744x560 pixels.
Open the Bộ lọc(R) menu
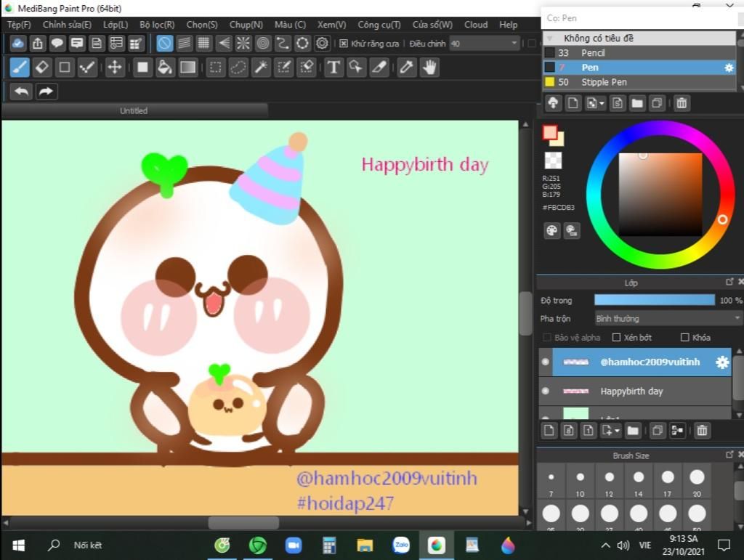tap(157, 25)
